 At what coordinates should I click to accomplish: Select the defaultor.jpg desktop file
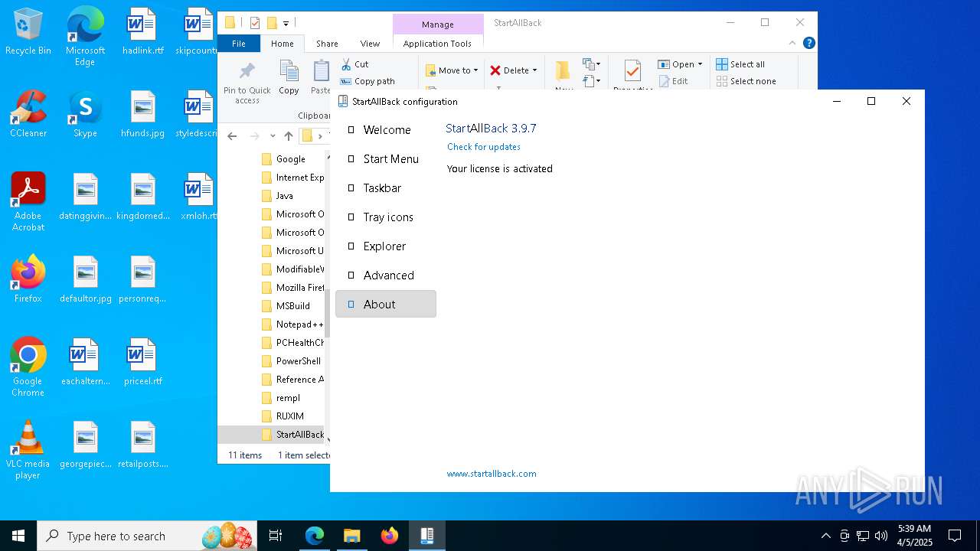pyautogui.click(x=86, y=279)
